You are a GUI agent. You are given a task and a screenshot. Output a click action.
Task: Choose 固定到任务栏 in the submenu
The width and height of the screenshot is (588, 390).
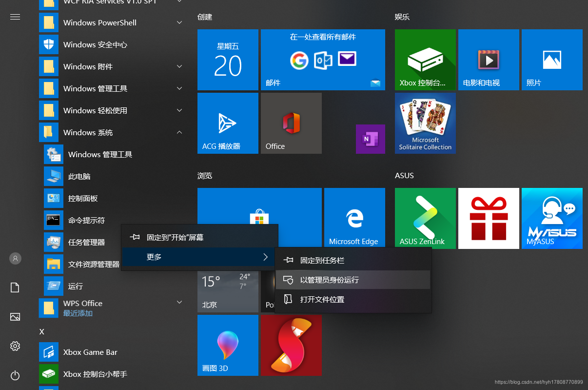pos(353,261)
